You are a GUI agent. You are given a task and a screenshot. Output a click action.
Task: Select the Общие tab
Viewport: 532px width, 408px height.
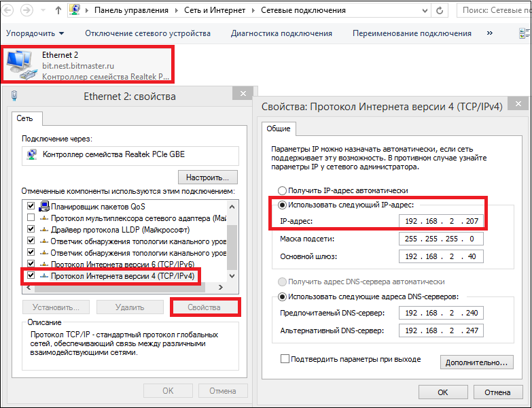pos(278,129)
